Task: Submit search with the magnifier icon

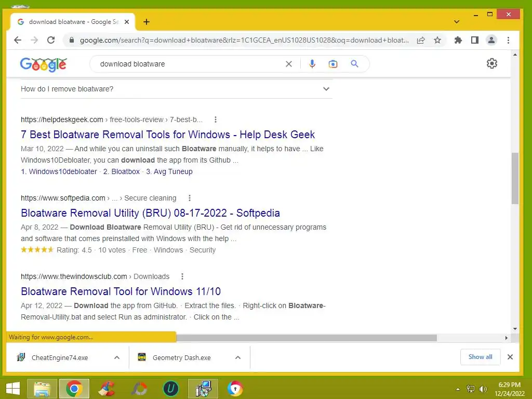Action: click(354, 63)
